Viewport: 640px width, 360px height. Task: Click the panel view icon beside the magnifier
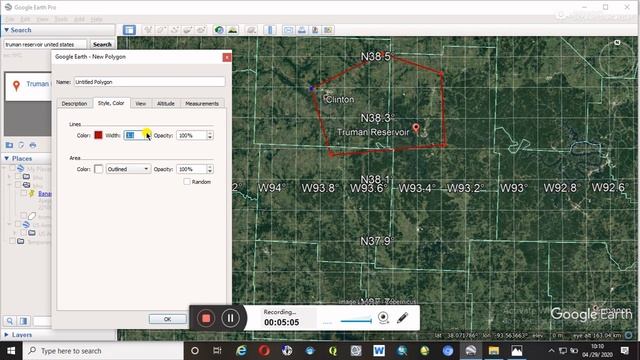[23, 321]
